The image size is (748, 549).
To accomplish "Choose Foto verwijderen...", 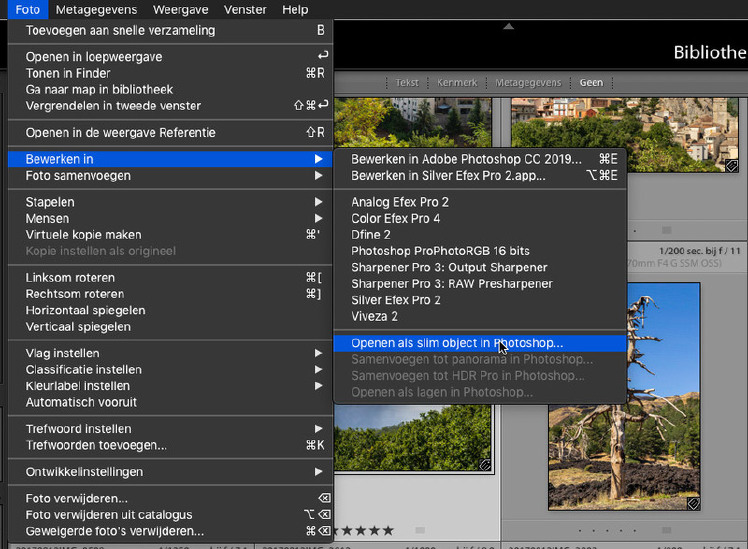I will click(170, 498).
